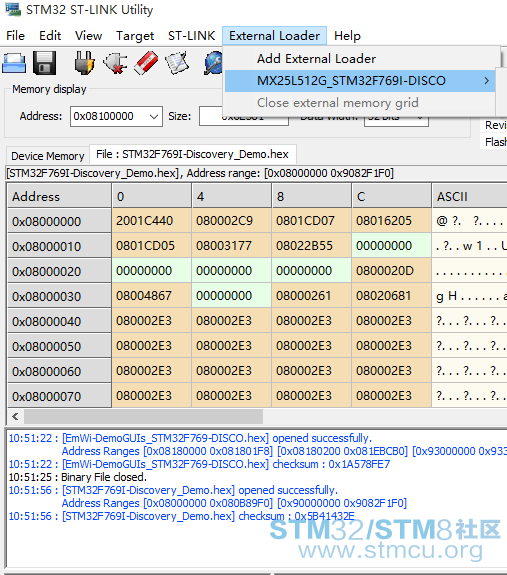This screenshot has height=575, width=507.
Task: Click cell value 08022B55
Action: click(312, 246)
